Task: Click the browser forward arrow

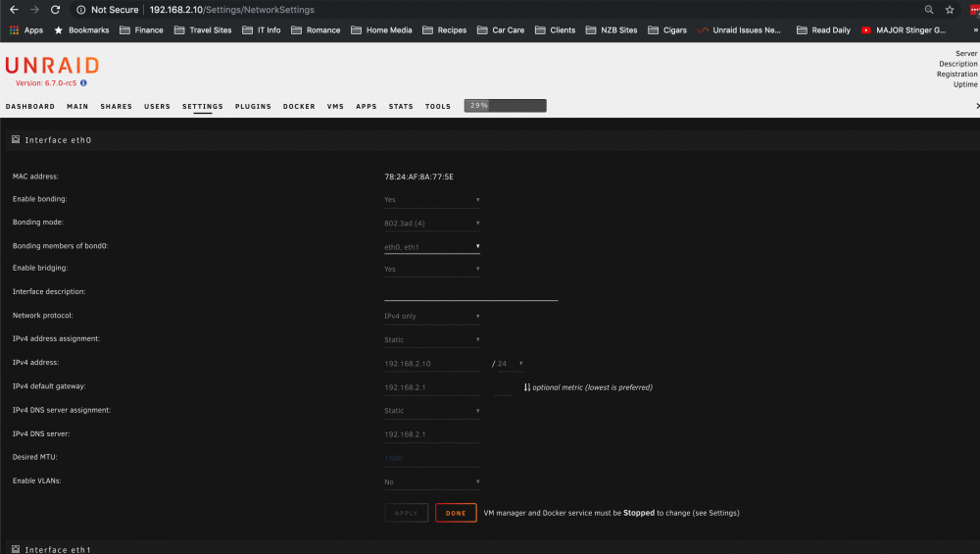Action: 34,10
